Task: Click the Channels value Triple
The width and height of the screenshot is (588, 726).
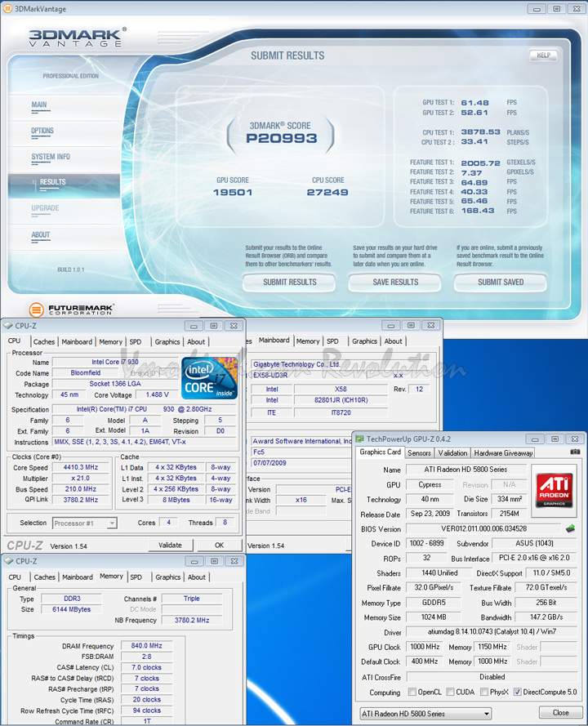Action: tap(192, 599)
